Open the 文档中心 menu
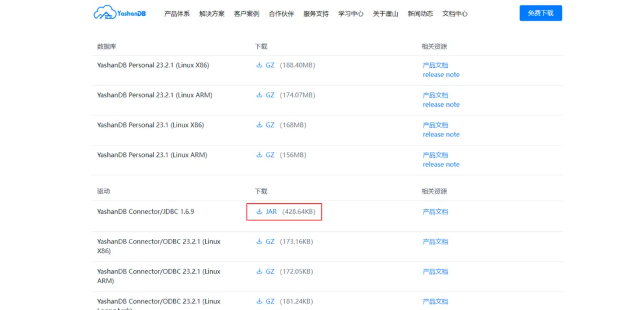Screen dimensions: 644x310 click(x=455, y=14)
